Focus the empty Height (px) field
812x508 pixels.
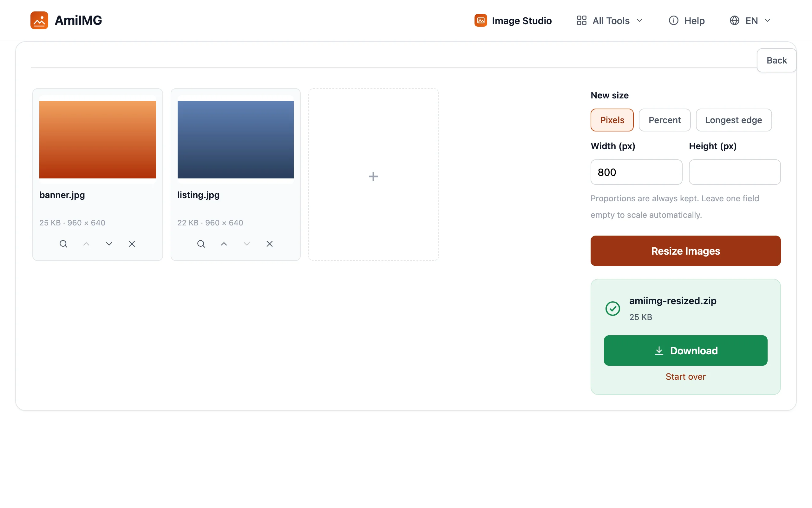pos(735,172)
